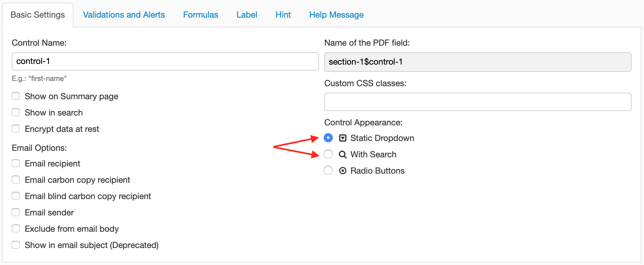Check Email blind carbon copy recipient
The image size is (644, 265).
pyautogui.click(x=16, y=196)
